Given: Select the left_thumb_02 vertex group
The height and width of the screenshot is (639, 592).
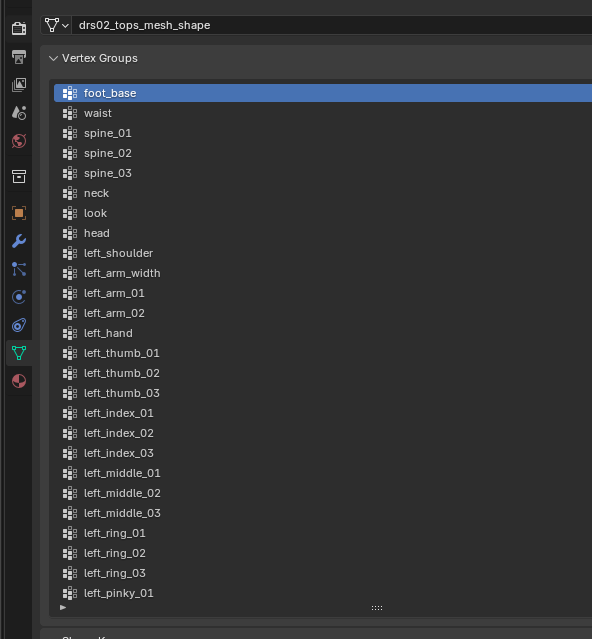Looking at the screenshot, I should pyautogui.click(x=323, y=373).
